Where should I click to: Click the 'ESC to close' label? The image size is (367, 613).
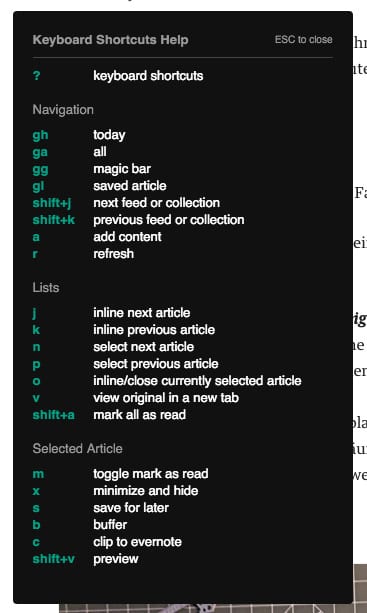[x=304, y=39]
